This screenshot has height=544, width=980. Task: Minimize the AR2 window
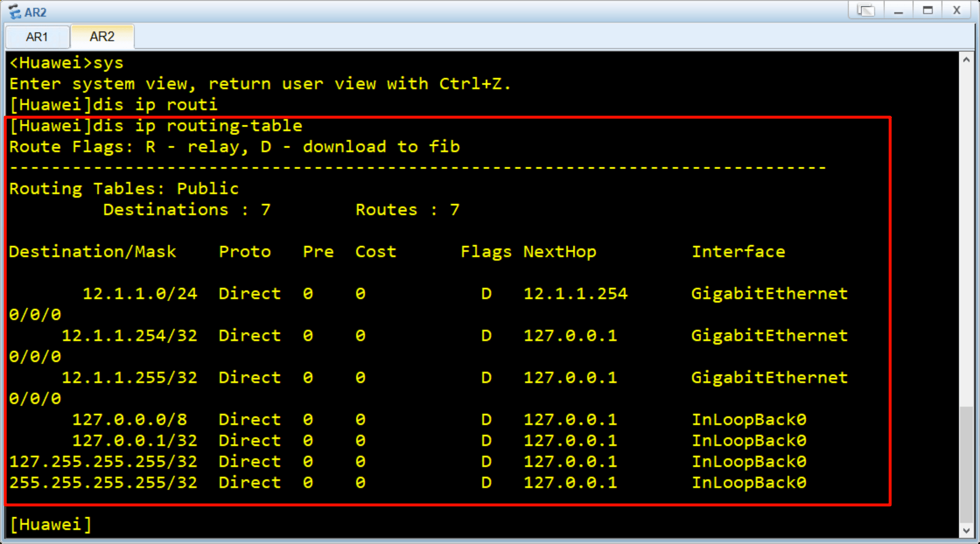898,10
